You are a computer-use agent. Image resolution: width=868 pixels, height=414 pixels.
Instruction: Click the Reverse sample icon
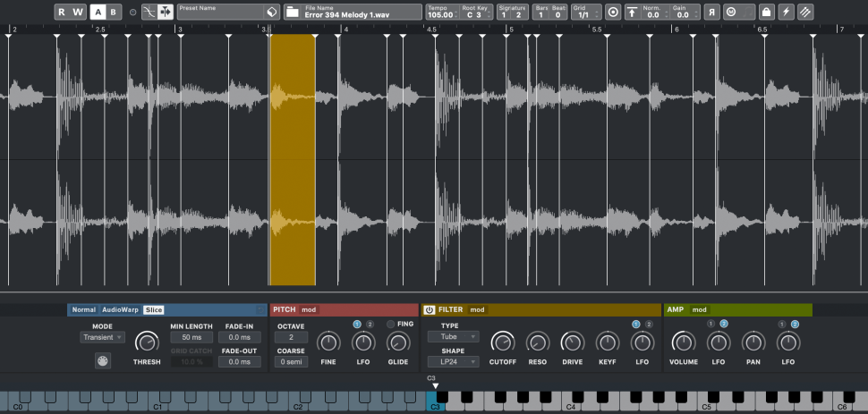coord(712,12)
